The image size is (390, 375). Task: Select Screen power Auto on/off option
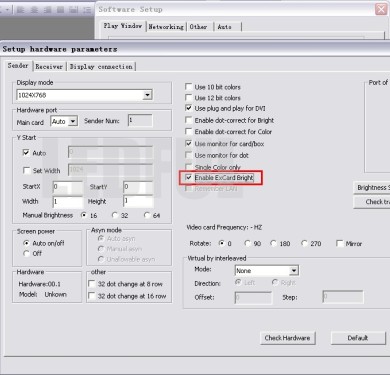click(26, 243)
